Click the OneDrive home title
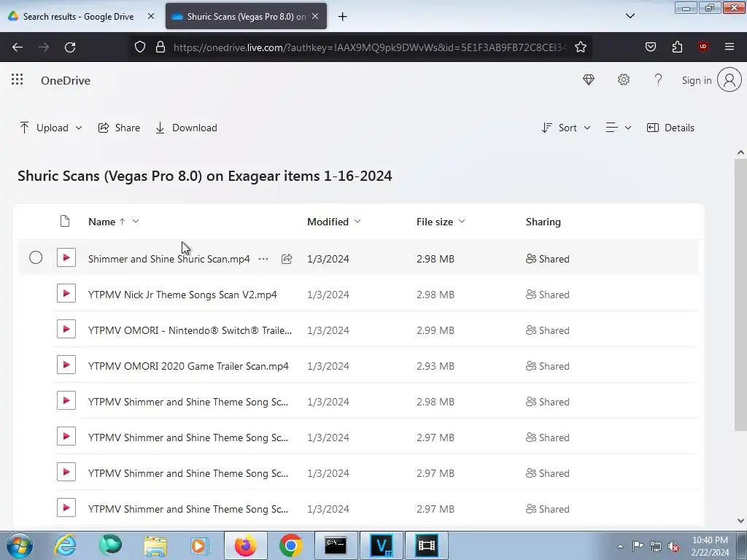747x560 pixels. coord(66,80)
